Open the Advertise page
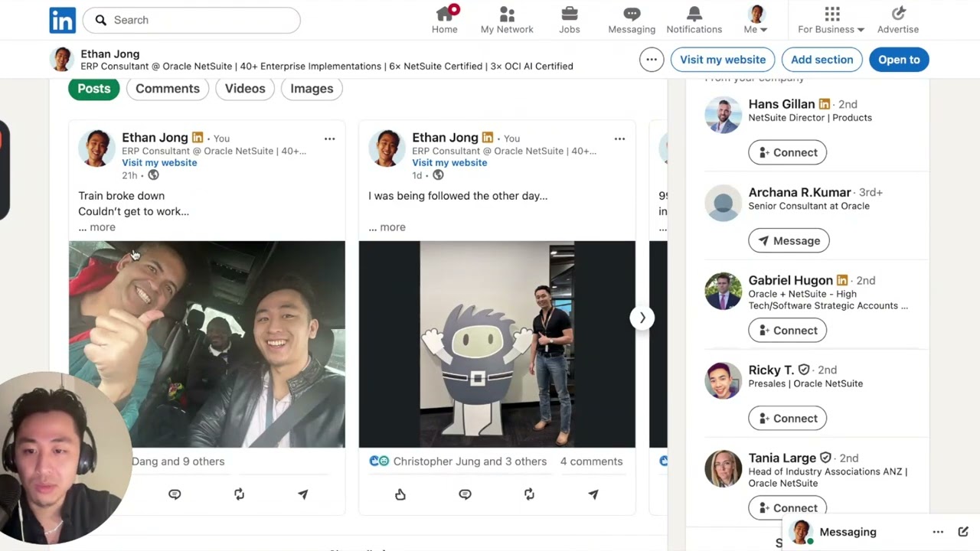Image resolution: width=980 pixels, height=551 pixels. point(898,20)
